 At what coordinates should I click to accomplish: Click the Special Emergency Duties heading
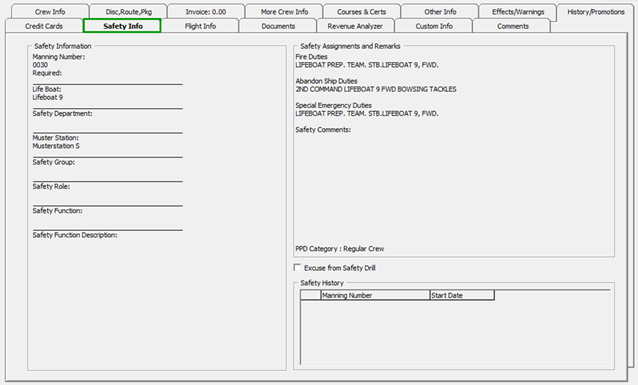[334, 105]
